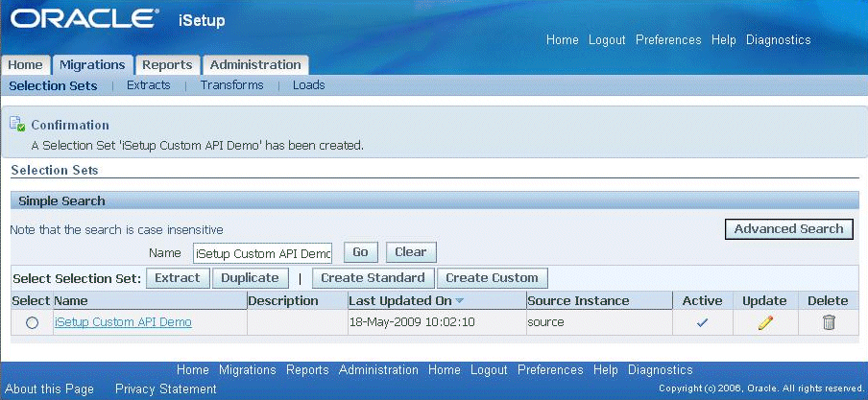The image size is (868, 400).
Task: Go to the Administration tab
Action: click(255, 64)
